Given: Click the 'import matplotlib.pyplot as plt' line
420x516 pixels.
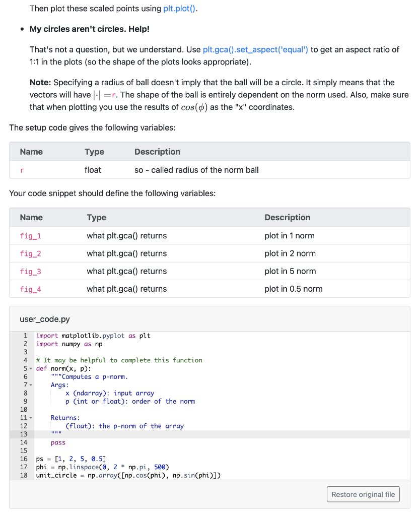Looking at the screenshot, I should click(x=93, y=336).
